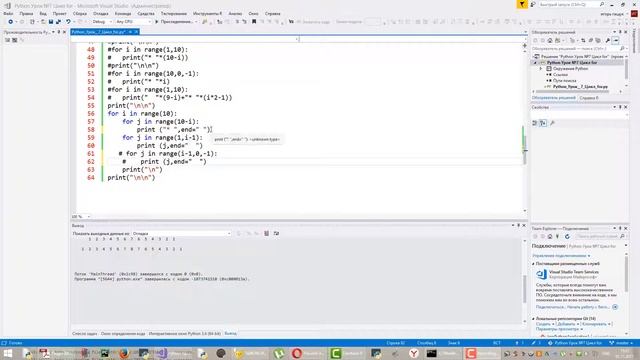Toggle the Solution Explorer preview selected items button
This screenshot has height=360, width=640.
pyautogui.click(x=616, y=40)
